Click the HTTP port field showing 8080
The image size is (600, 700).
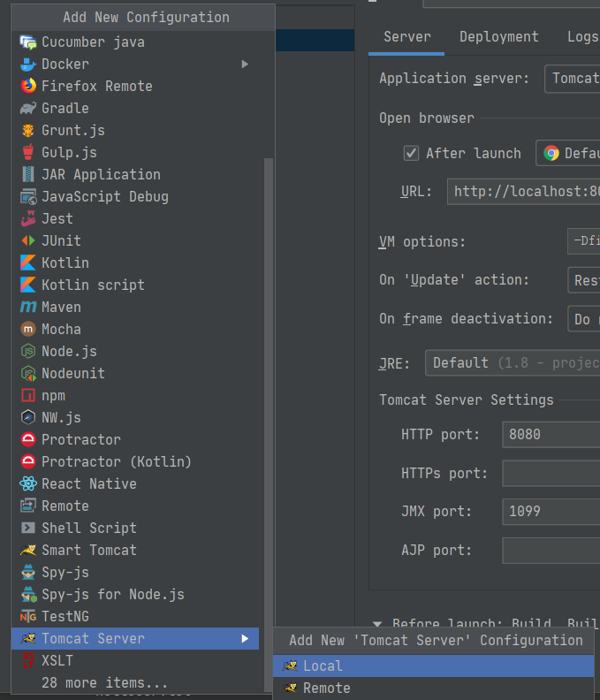pos(551,435)
